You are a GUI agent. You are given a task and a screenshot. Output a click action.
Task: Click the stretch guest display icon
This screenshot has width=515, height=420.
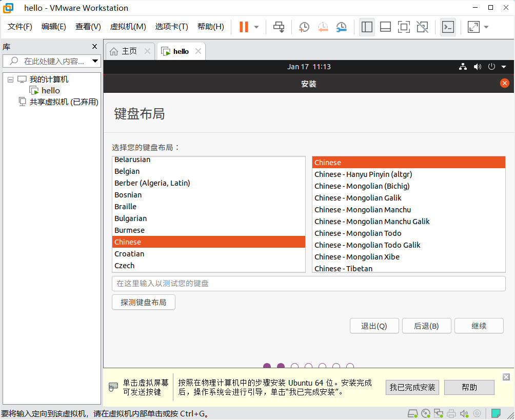click(473, 27)
